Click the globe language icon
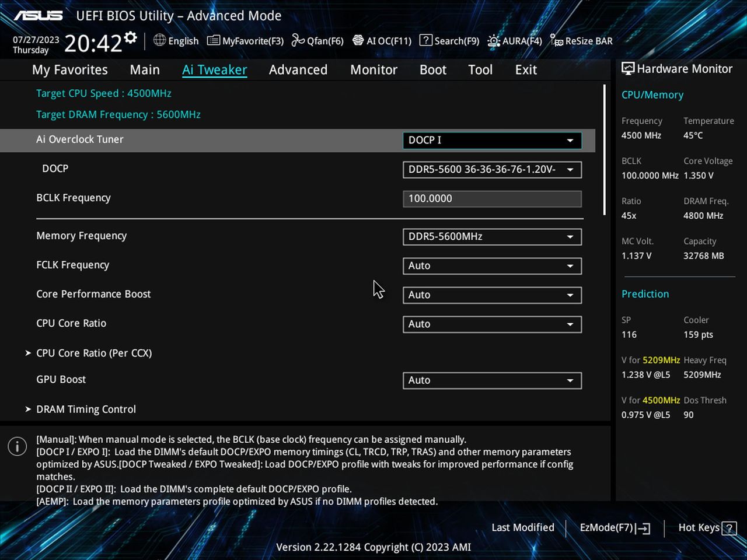 tap(159, 40)
